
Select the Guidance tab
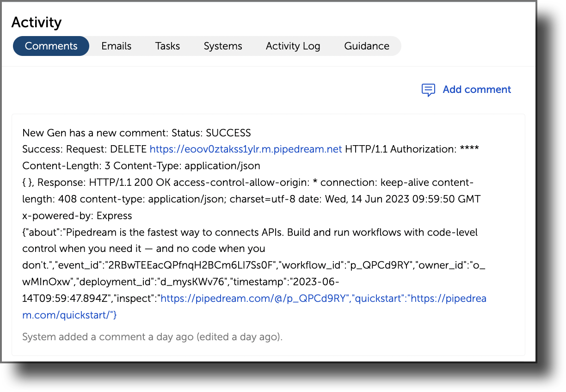pos(367,46)
